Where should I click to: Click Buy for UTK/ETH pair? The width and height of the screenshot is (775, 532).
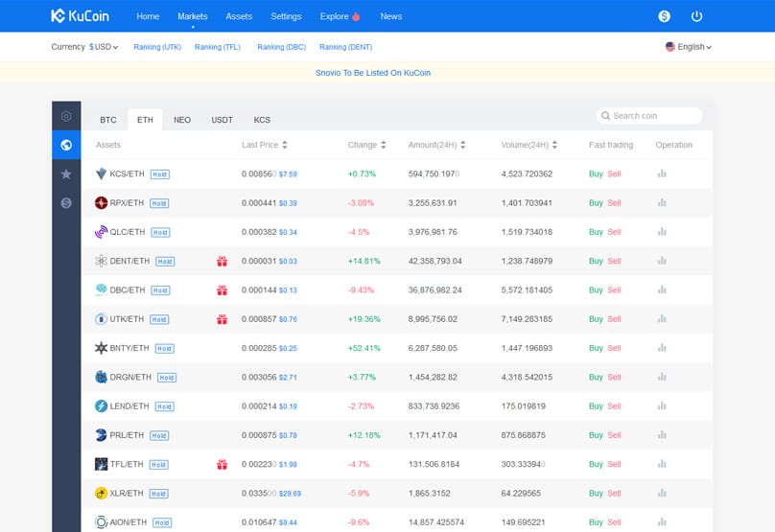click(x=596, y=319)
